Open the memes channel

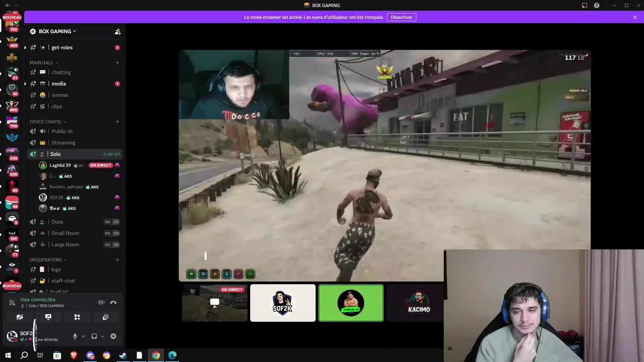(74, 95)
